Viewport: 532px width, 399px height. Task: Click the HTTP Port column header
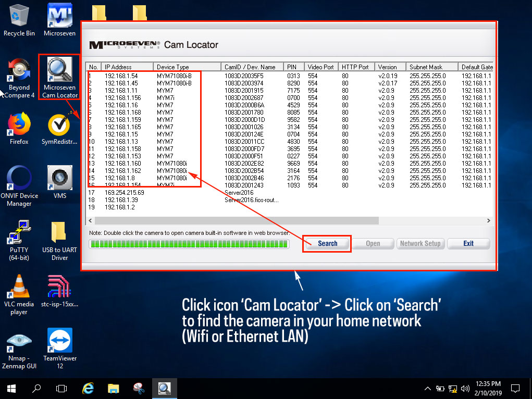tap(356, 67)
